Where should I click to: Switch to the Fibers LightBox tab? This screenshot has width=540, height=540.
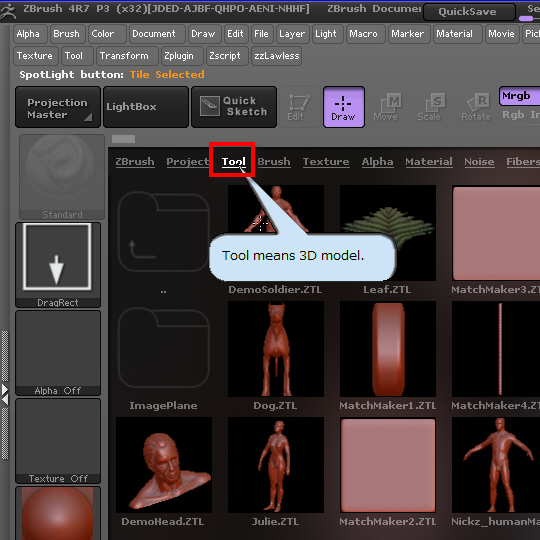click(x=523, y=162)
